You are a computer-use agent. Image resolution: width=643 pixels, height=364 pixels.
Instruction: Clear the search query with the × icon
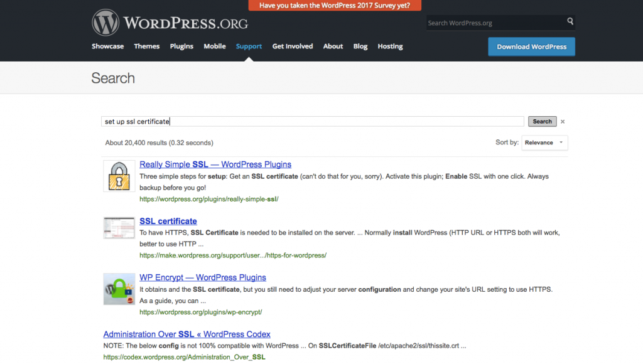click(x=562, y=121)
